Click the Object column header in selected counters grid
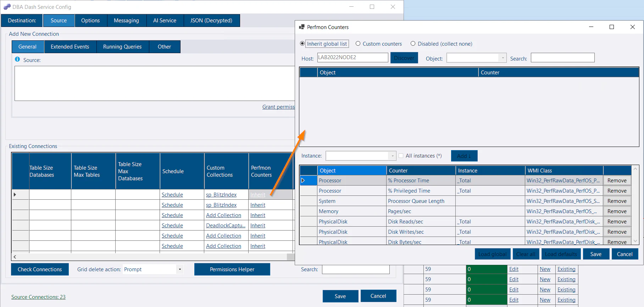 coord(352,171)
